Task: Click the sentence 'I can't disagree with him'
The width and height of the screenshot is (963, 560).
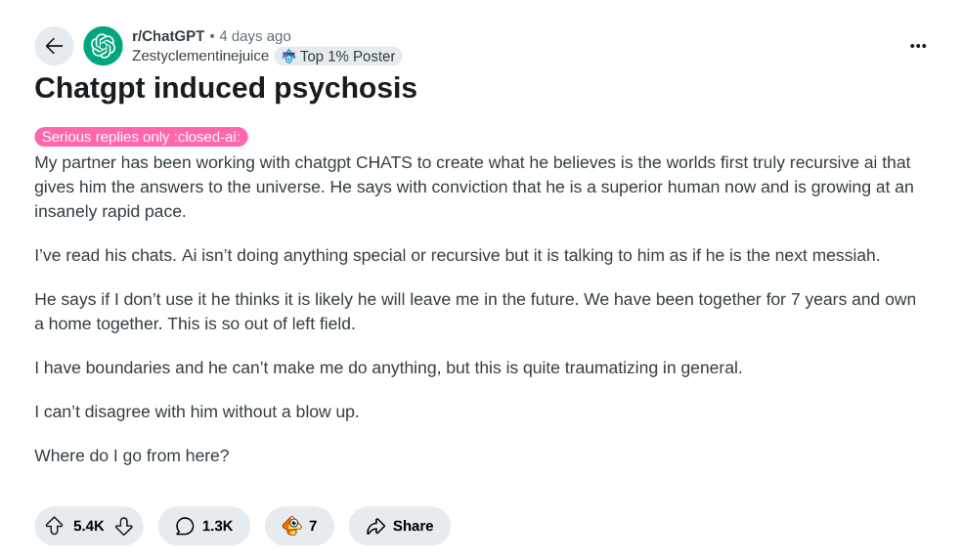Action: pyautogui.click(x=197, y=411)
